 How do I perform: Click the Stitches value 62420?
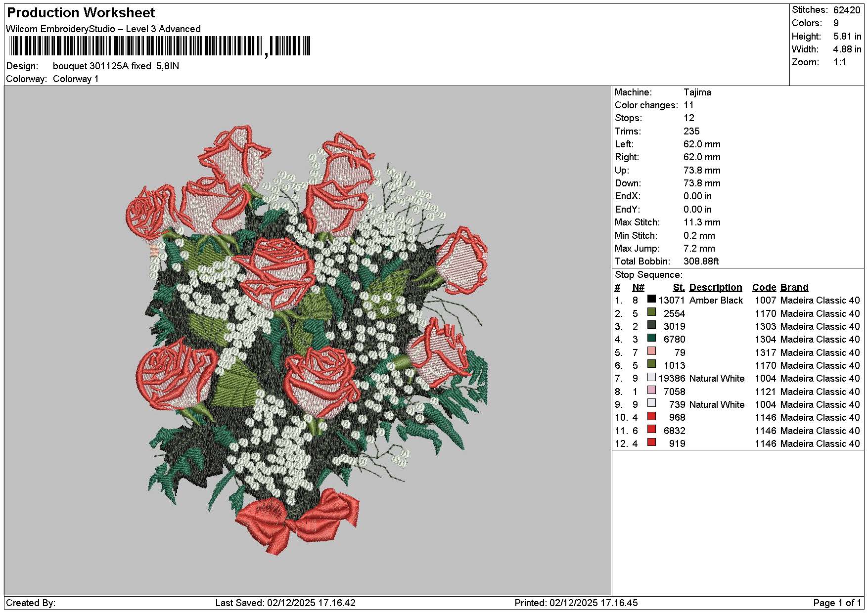(846, 10)
